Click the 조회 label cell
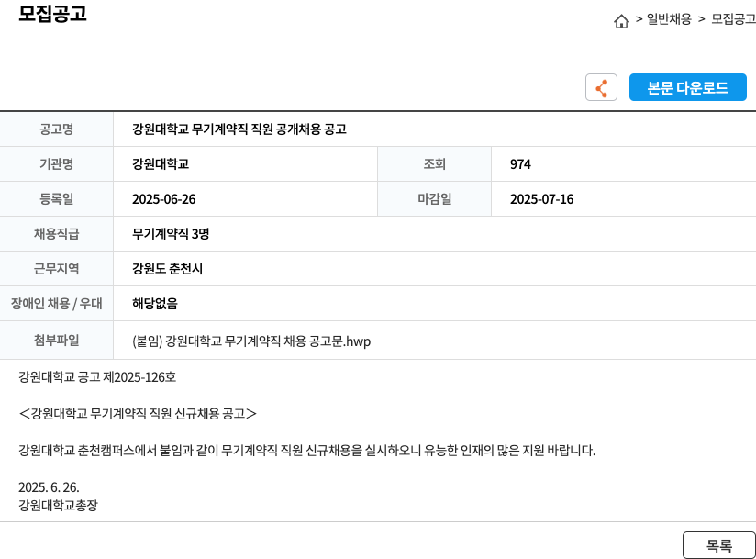Image resolution: width=756 pixels, height=559 pixels. (434, 164)
